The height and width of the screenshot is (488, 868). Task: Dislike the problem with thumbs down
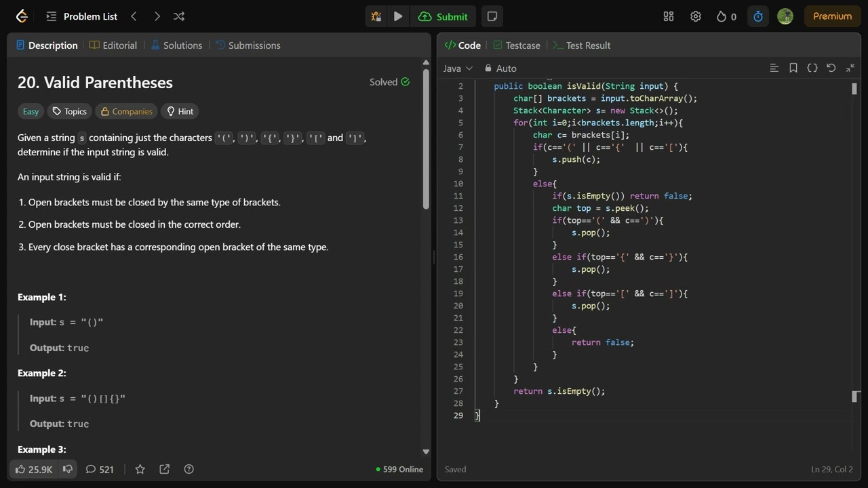(68, 469)
